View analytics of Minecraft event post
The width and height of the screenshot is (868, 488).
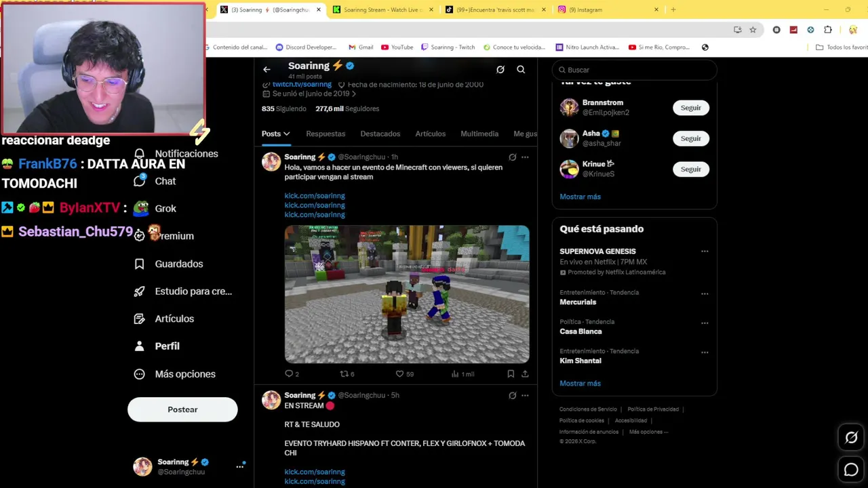(x=462, y=374)
